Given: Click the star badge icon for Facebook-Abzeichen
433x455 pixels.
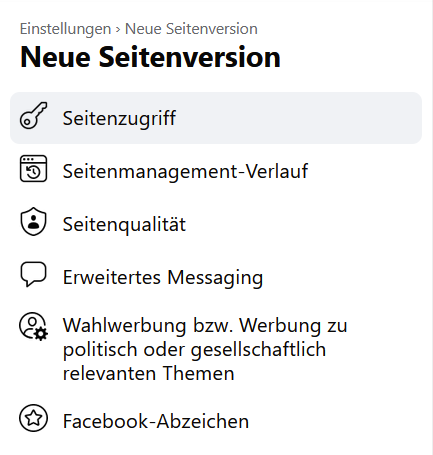Looking at the screenshot, I should [x=33, y=418].
